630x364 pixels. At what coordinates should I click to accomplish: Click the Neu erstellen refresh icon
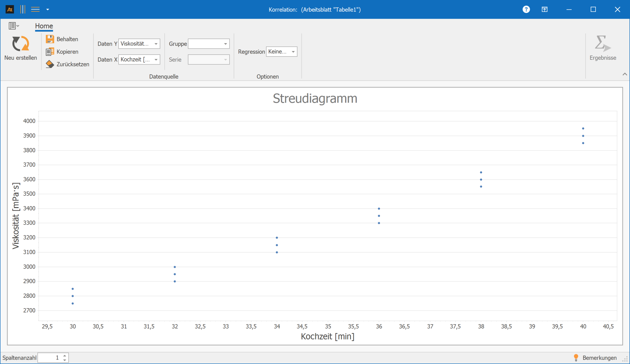click(20, 44)
